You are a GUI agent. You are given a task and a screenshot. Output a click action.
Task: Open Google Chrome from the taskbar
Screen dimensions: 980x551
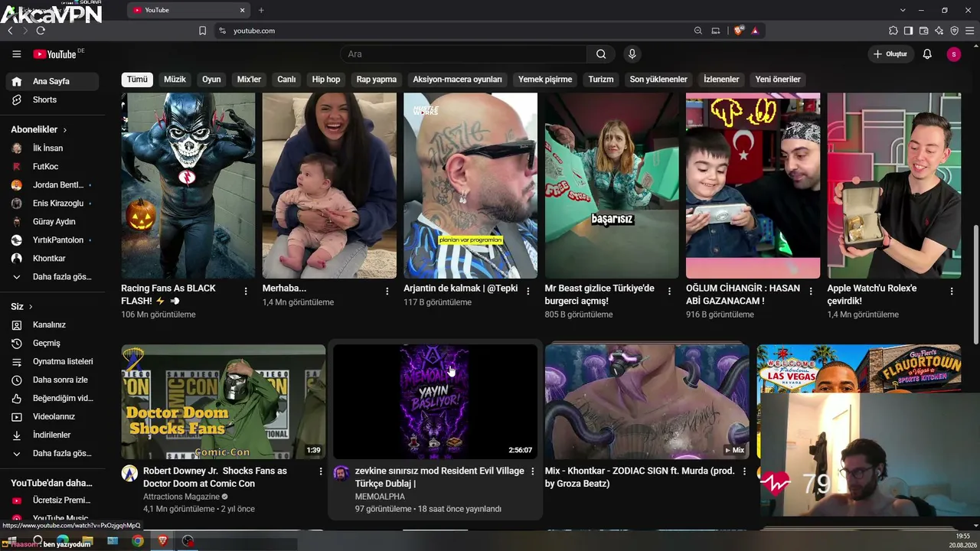coord(138,541)
